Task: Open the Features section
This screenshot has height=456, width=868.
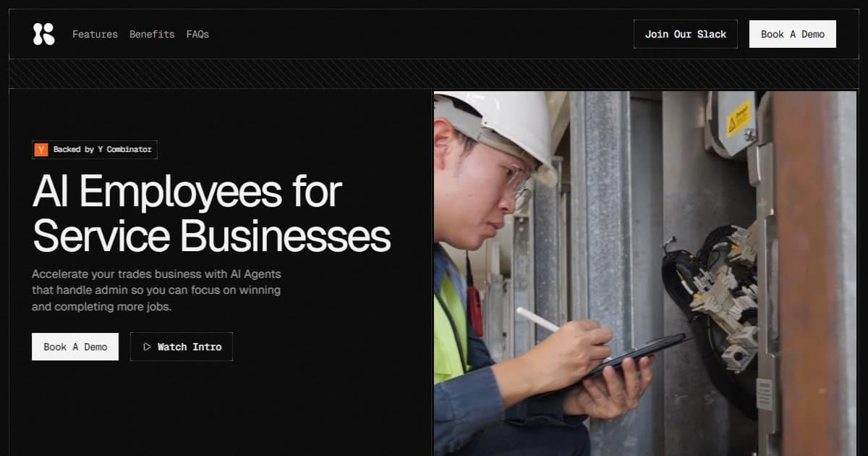Action: [x=95, y=34]
